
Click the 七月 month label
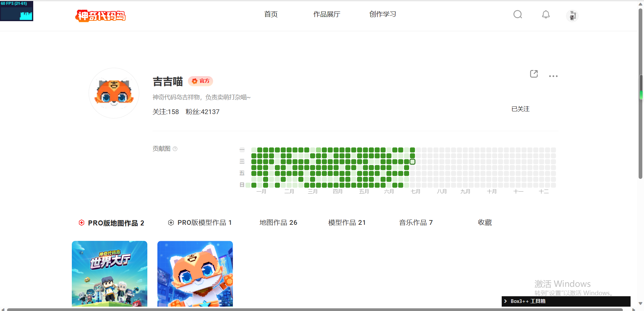(415, 192)
